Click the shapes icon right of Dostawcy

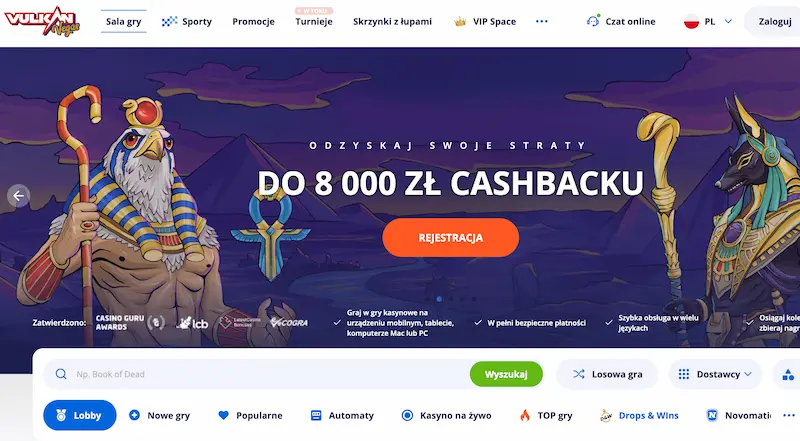coord(788,375)
